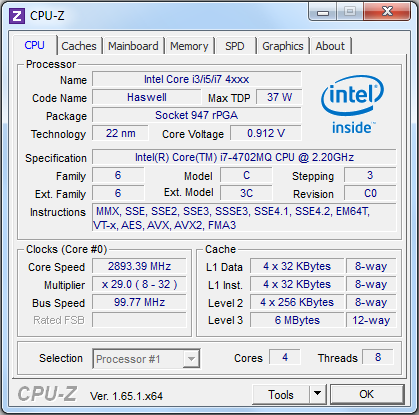Click the Cores count '4'

(285, 357)
